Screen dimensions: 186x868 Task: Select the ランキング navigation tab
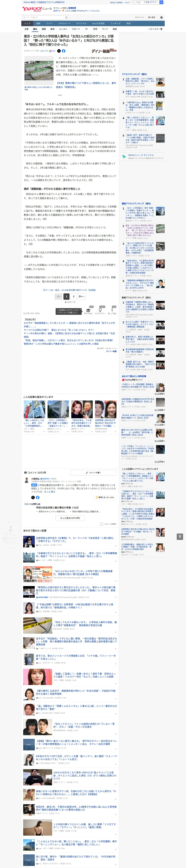click(x=115, y=24)
